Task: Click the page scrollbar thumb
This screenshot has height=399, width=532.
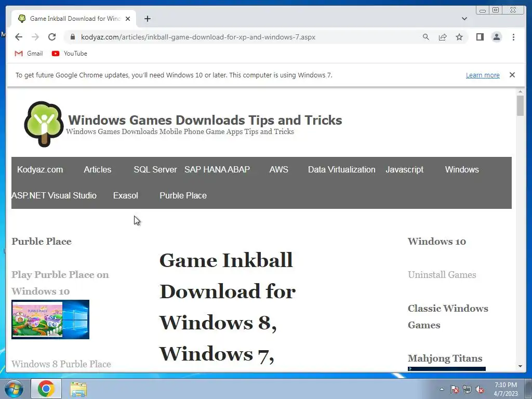Action: point(520,105)
